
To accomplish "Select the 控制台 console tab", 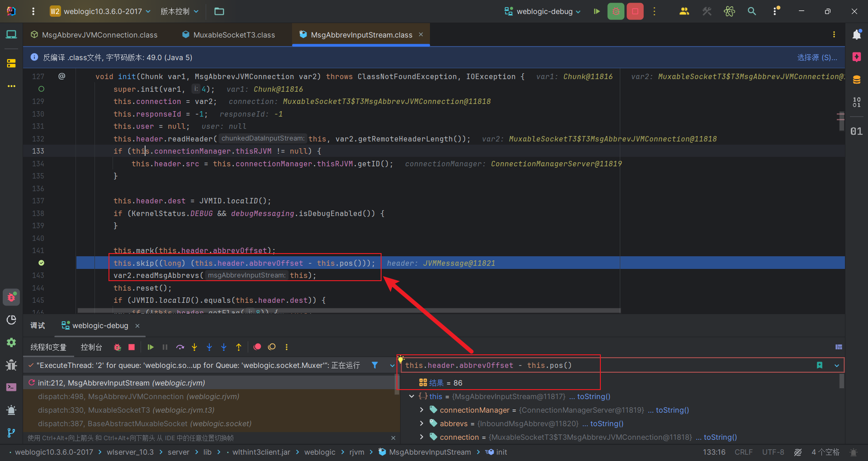I will [x=91, y=347].
